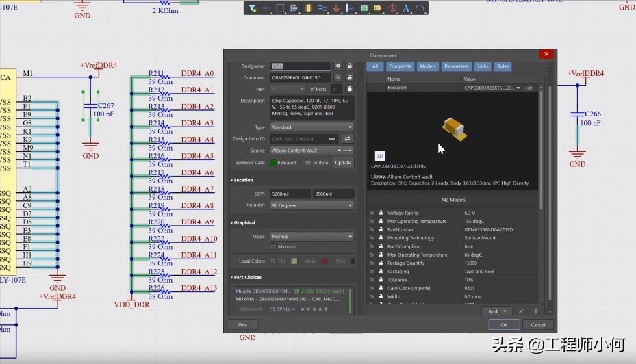Show the RoHSCompliant parameter
The image size is (636, 364).
(372, 246)
